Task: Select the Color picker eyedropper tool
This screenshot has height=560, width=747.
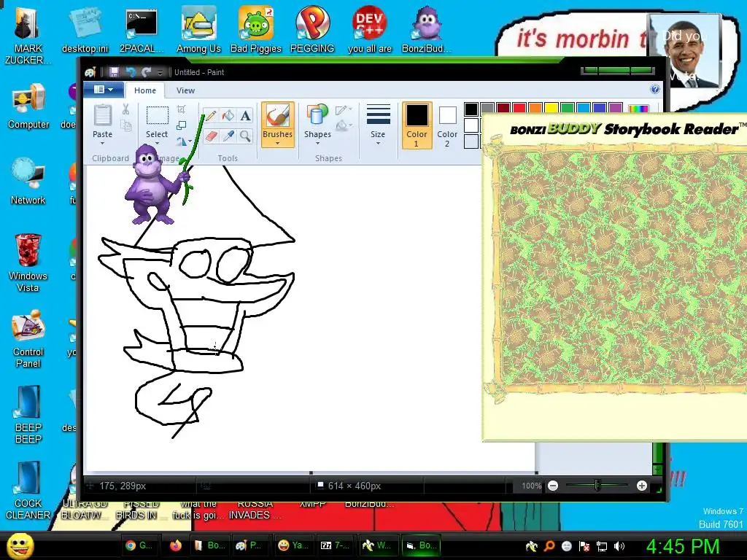Action: (228, 136)
